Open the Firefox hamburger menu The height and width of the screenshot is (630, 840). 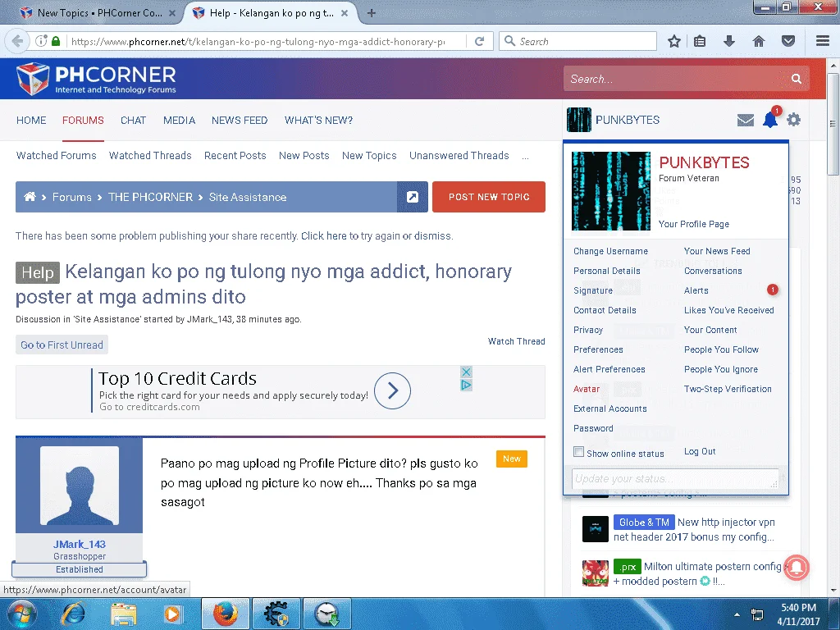coord(823,41)
